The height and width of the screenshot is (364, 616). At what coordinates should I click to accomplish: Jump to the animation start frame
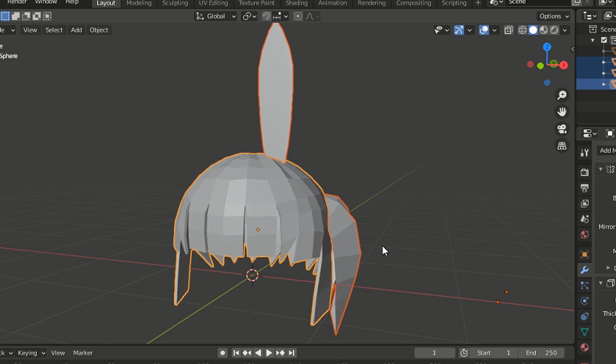pyautogui.click(x=236, y=353)
